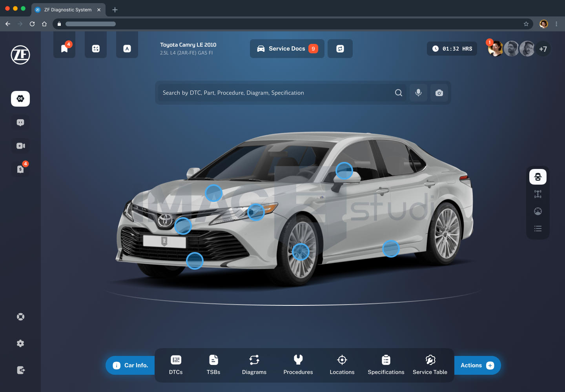The image size is (565, 392).
Task: Open the bookmarks icon with badge 4
Action: [64, 48]
